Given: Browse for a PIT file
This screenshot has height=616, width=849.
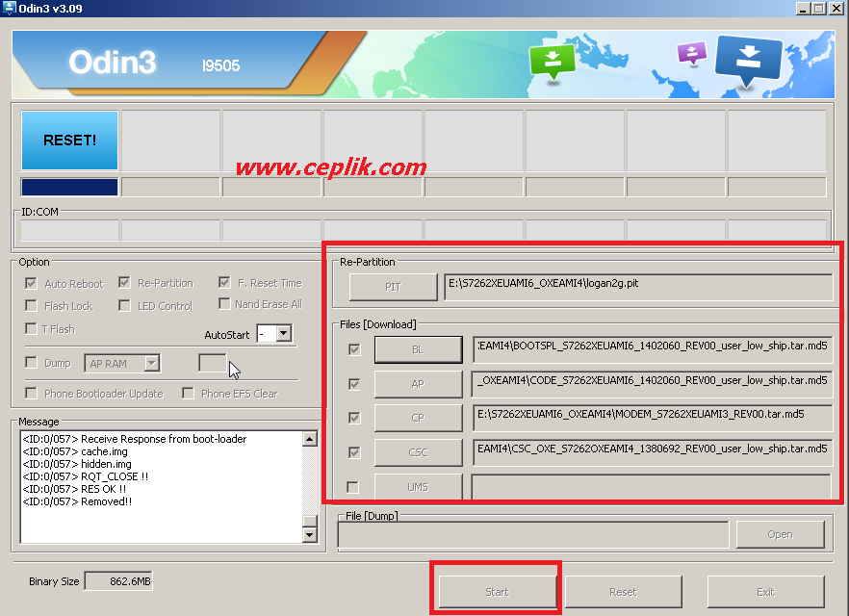Looking at the screenshot, I should [392, 287].
